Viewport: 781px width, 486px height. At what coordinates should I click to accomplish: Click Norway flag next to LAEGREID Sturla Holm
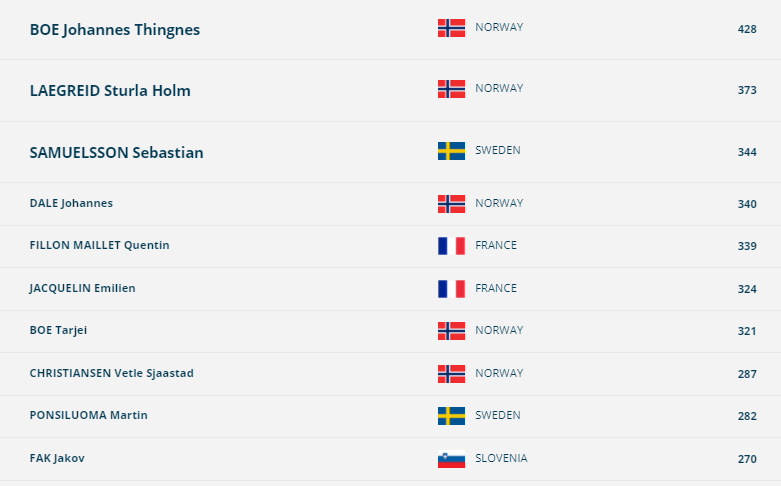point(451,89)
